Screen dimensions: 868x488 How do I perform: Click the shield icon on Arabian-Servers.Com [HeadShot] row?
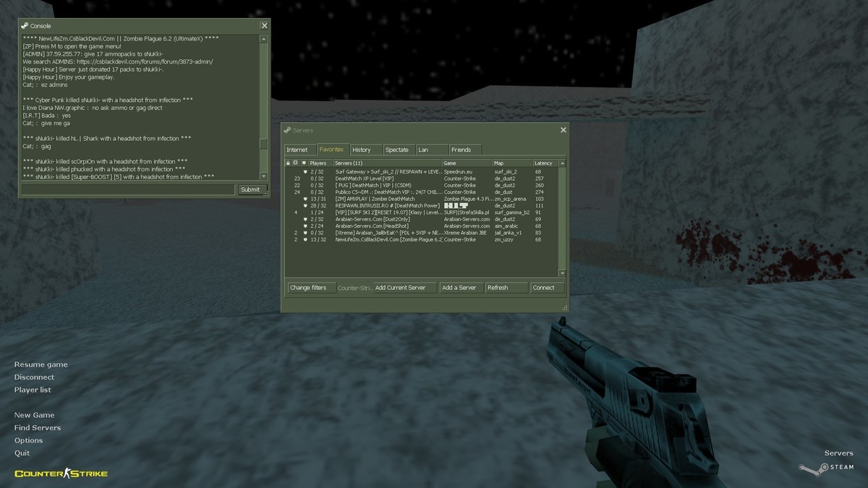[305, 226]
